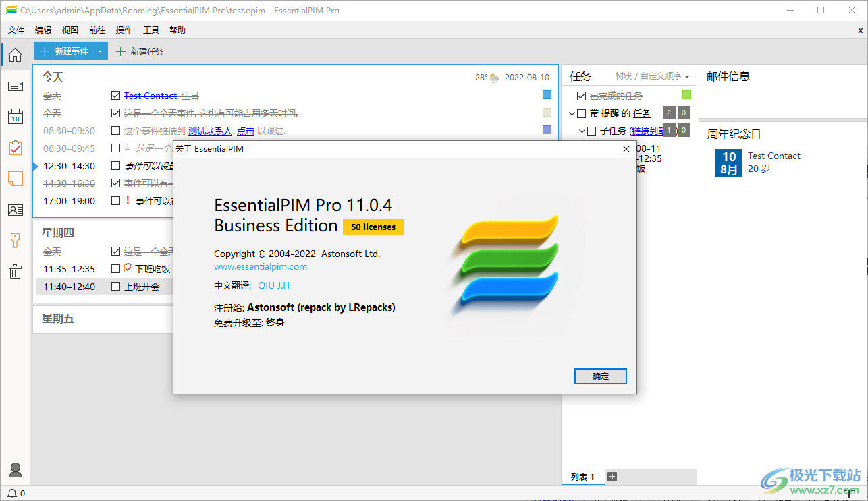Select the 星期五 day header
868x501 pixels.
click(x=58, y=318)
